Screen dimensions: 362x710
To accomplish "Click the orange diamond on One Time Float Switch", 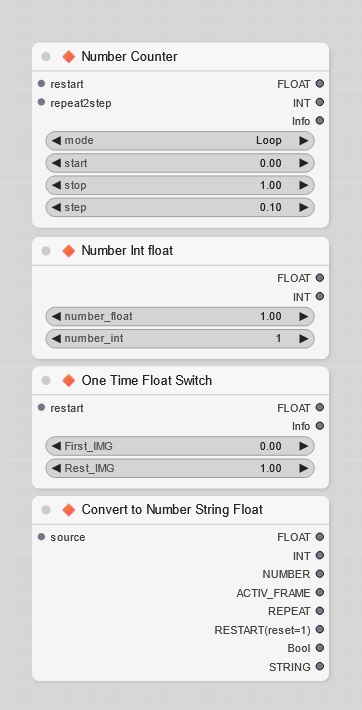I will click(69, 380).
